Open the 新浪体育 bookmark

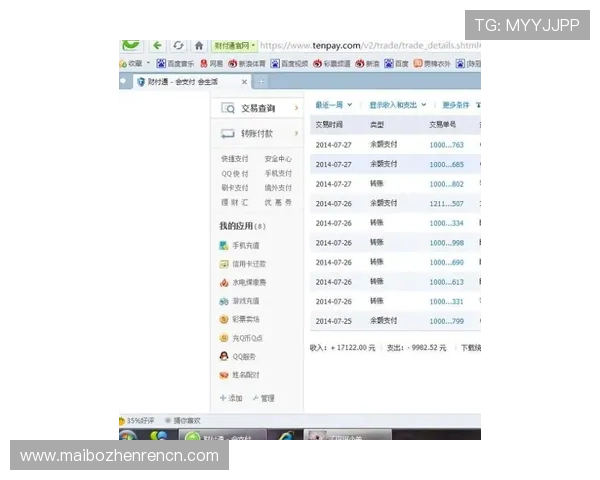(247, 64)
